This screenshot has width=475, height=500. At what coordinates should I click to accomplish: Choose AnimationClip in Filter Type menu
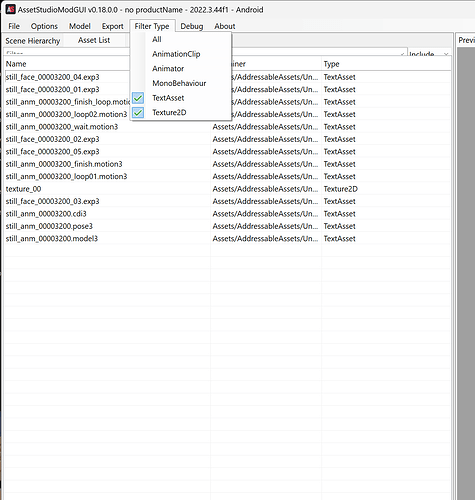176,54
